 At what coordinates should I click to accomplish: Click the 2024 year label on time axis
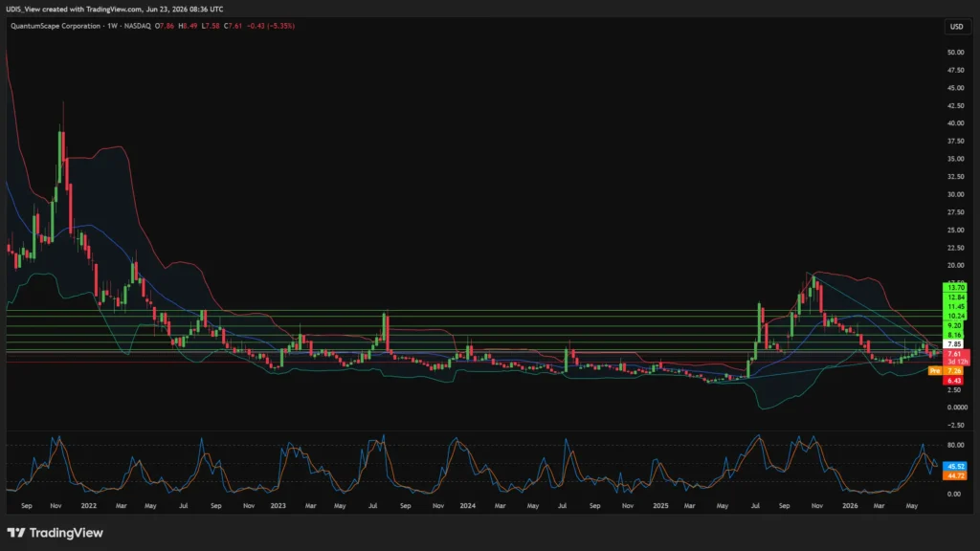tap(467, 505)
